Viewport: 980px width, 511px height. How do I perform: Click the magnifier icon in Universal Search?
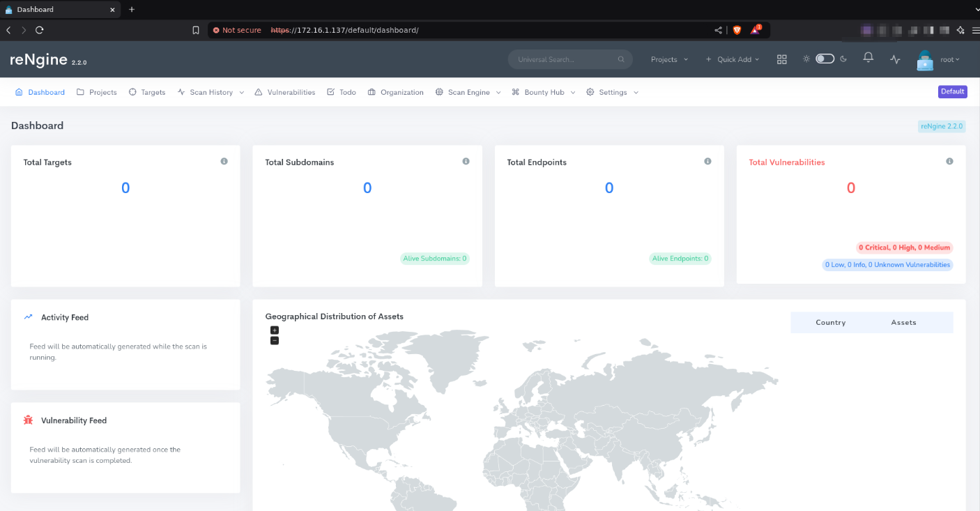[621, 59]
